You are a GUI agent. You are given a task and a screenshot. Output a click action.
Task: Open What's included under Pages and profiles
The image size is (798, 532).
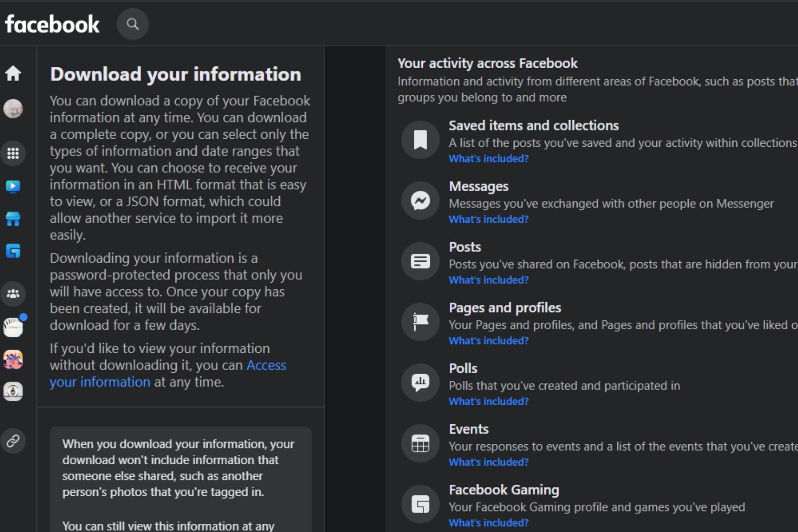click(488, 340)
